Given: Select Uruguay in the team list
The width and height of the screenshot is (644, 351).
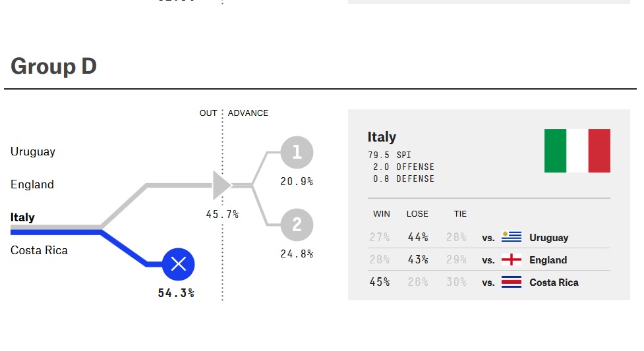Looking at the screenshot, I should click(33, 151).
